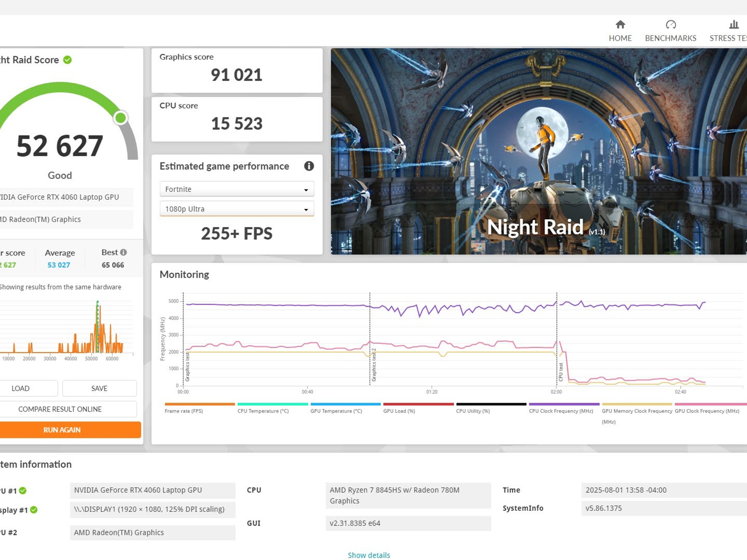Screen dimensions: 747x560
Task: Expand Show details under system information
Action: click(x=368, y=555)
